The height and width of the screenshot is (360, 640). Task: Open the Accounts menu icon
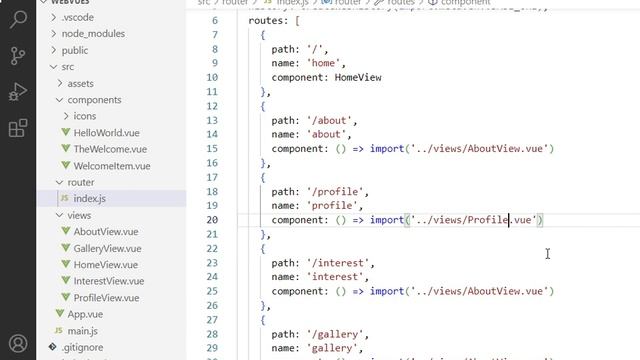pos(18,343)
